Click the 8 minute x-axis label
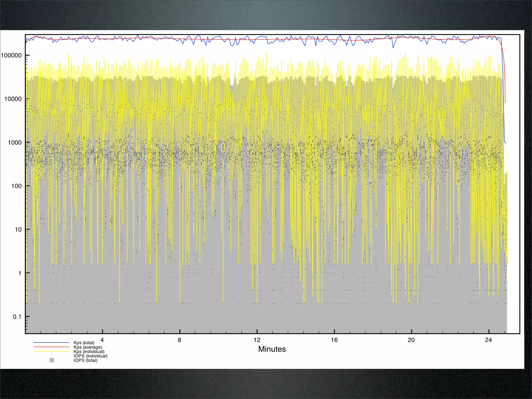 179,340
